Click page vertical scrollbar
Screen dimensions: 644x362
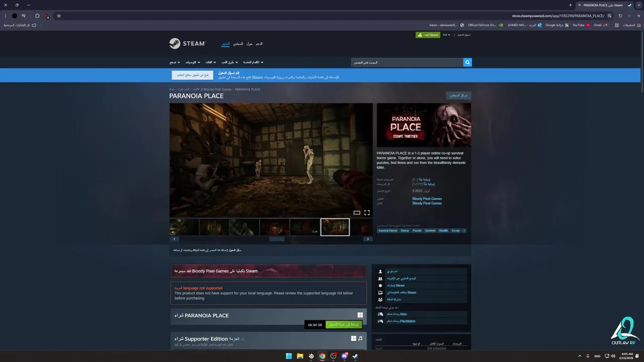click(x=642, y=62)
